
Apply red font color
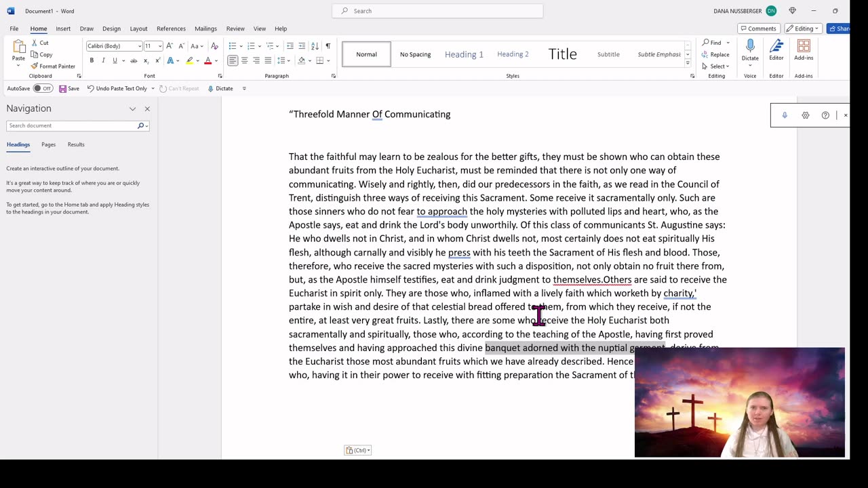click(x=208, y=60)
